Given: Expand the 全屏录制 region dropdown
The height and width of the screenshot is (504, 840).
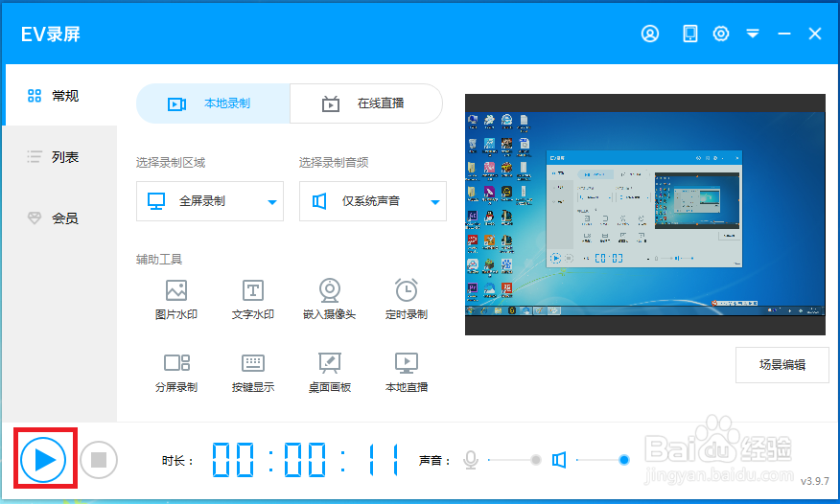Looking at the screenshot, I should click(x=209, y=201).
